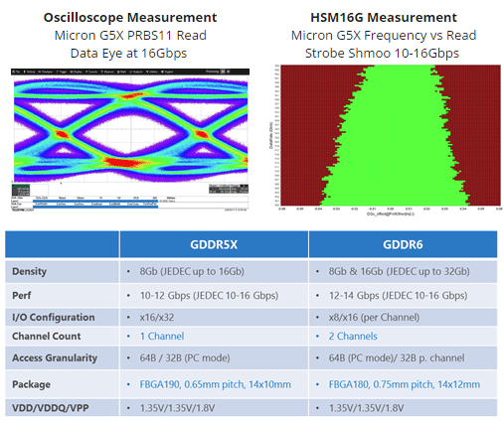
Task: Select the 'Strobe Shmoo 10-16Gbps' subtitle line
Action: click(382, 53)
